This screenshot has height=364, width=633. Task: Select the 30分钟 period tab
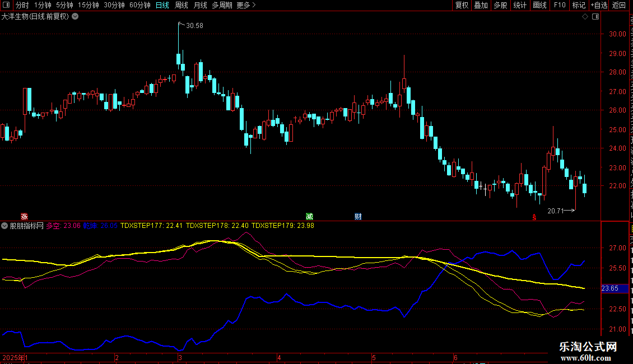114,5
